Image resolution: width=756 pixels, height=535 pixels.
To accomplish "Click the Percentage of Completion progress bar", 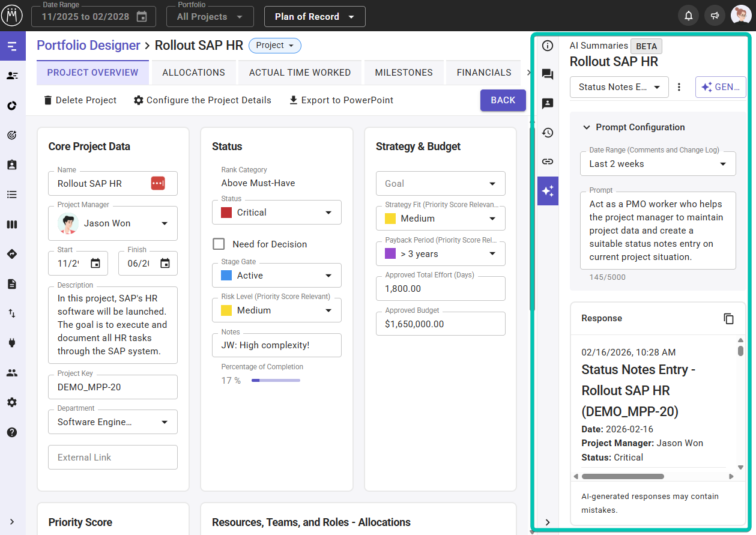I will (276, 380).
